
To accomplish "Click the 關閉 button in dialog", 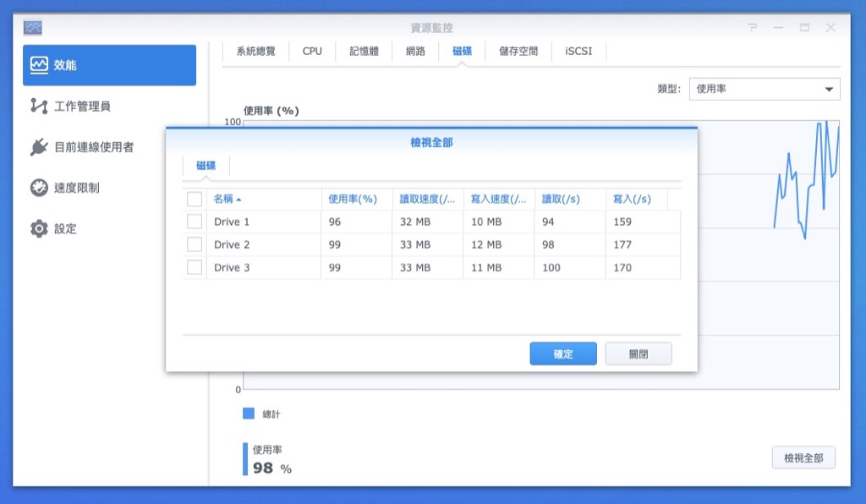I will [639, 353].
